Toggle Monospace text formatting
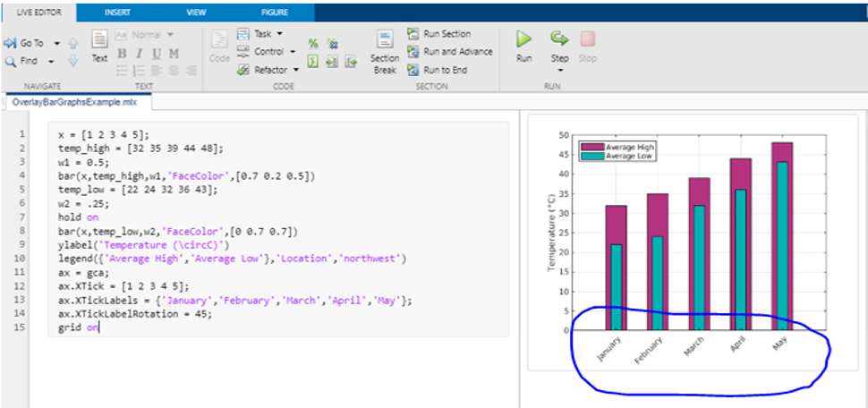This screenshot has height=408, width=868. tap(174, 54)
